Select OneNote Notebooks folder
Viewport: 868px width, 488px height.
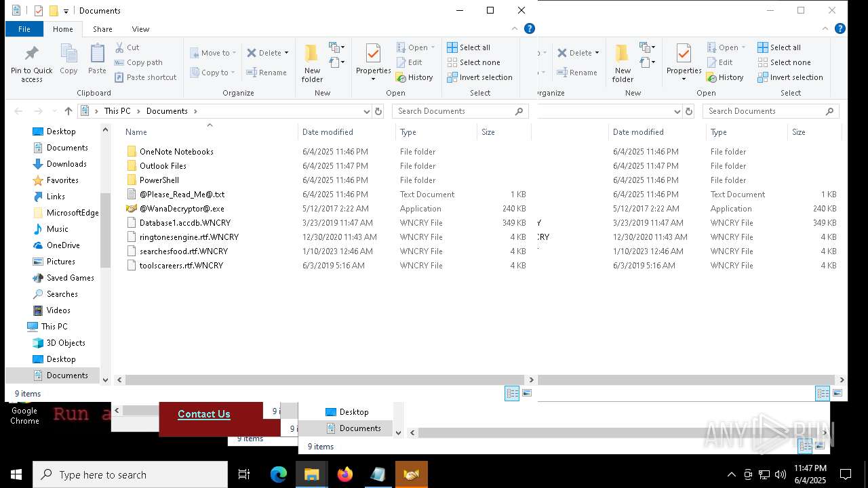(x=176, y=152)
